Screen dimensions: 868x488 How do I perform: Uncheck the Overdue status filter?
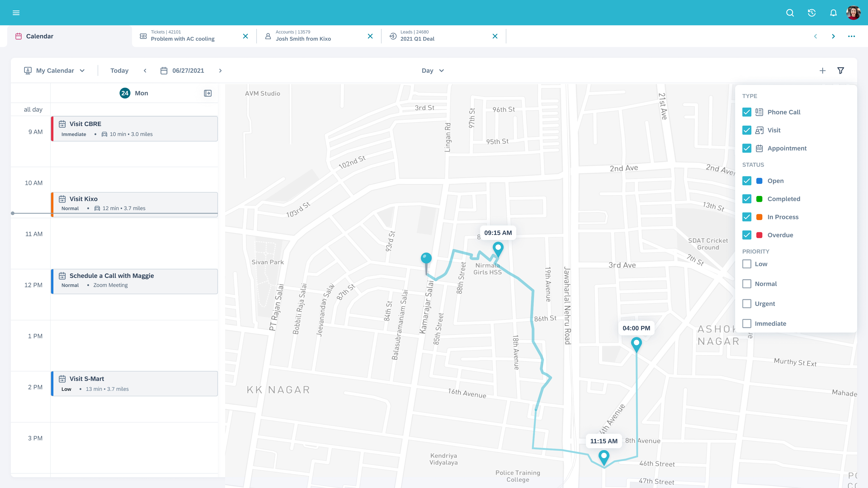point(746,235)
